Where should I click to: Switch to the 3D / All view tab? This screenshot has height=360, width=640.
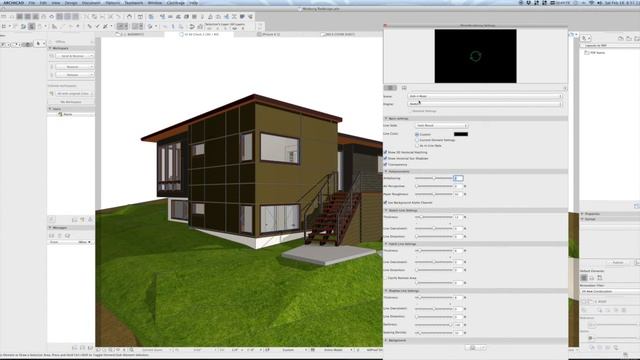coord(199,35)
